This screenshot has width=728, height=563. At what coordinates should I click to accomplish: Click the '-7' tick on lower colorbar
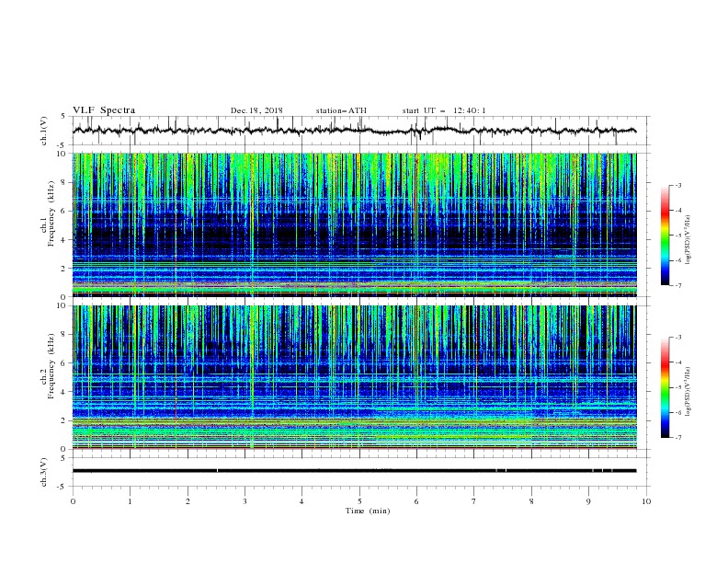pos(677,437)
